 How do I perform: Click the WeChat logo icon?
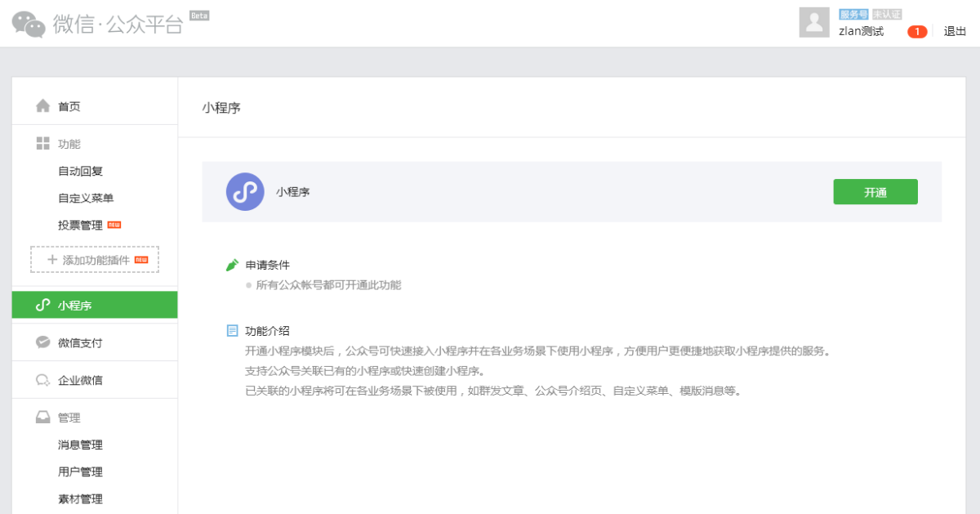[x=29, y=24]
